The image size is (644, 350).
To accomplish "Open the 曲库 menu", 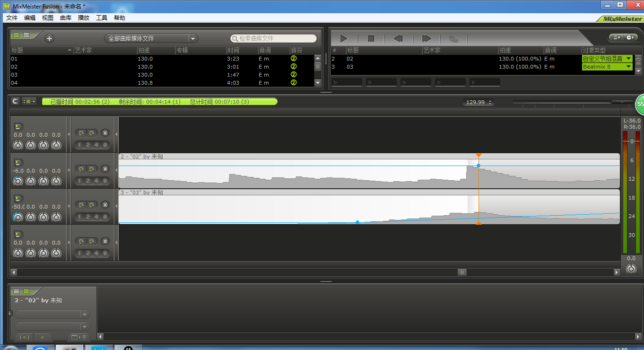I will click(x=66, y=18).
